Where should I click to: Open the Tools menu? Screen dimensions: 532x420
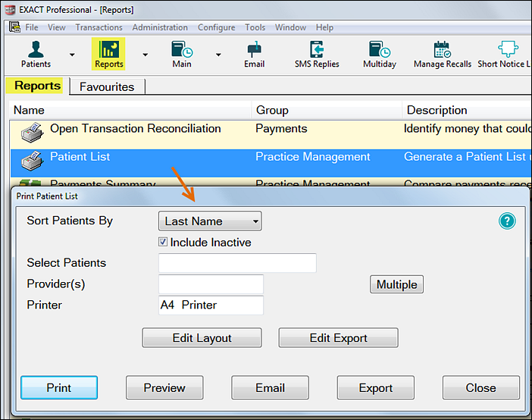tap(255, 27)
